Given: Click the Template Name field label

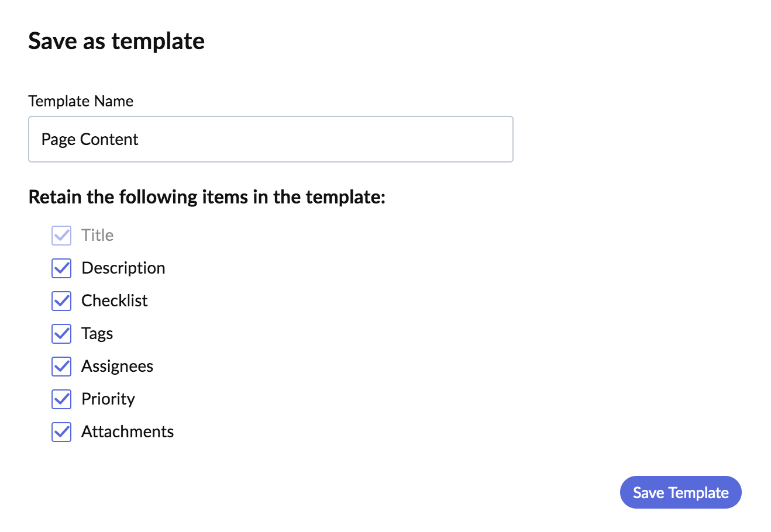Looking at the screenshot, I should [x=81, y=101].
